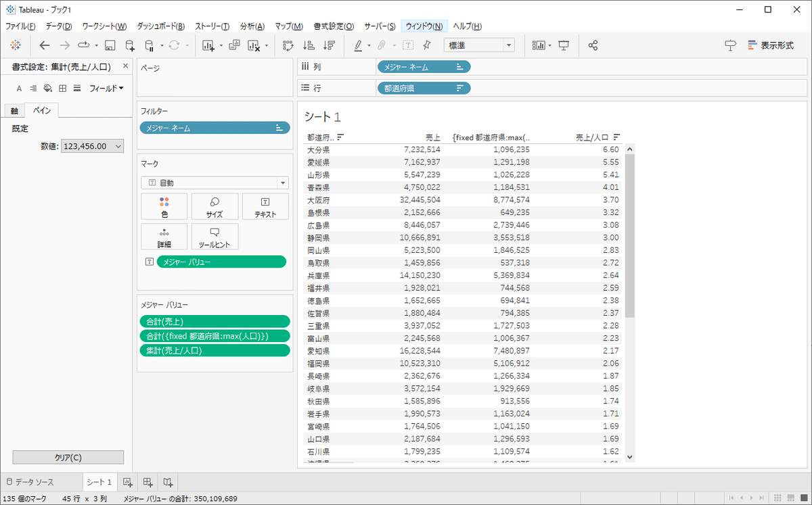Open the ファイル(F) menu
This screenshot has width=812, height=505.
20,26
